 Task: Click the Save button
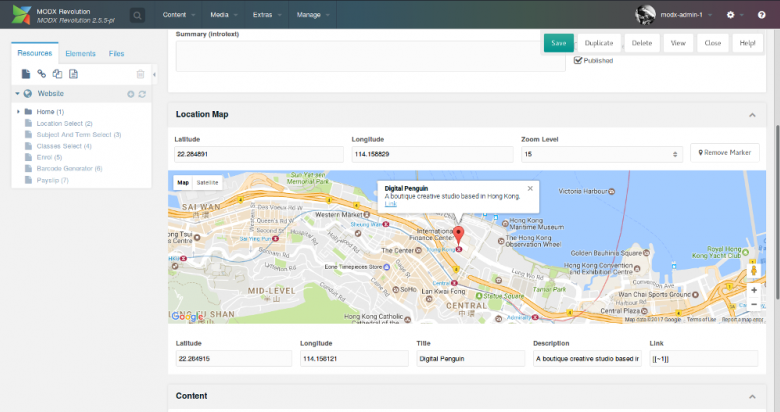(559, 43)
